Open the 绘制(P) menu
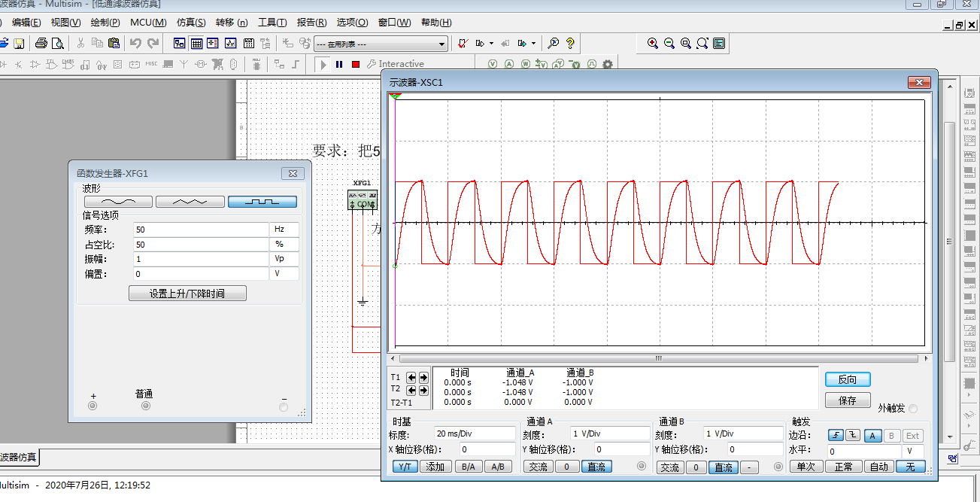The width and height of the screenshot is (980, 502). (105, 23)
